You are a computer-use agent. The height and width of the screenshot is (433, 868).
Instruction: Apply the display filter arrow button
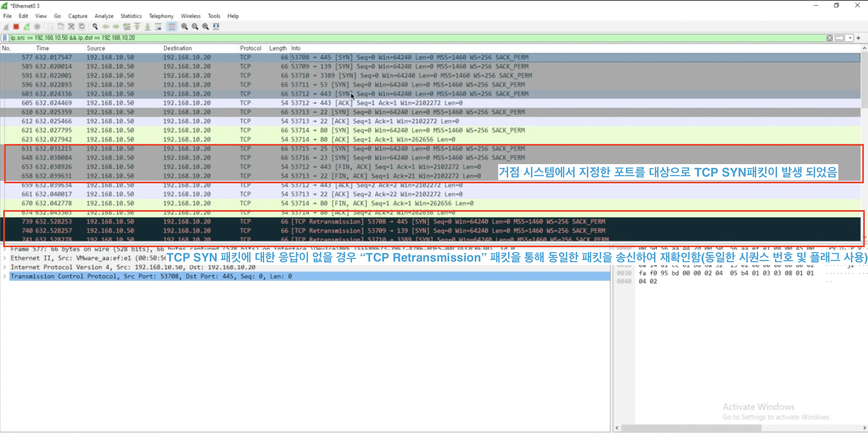pyautogui.click(x=840, y=38)
